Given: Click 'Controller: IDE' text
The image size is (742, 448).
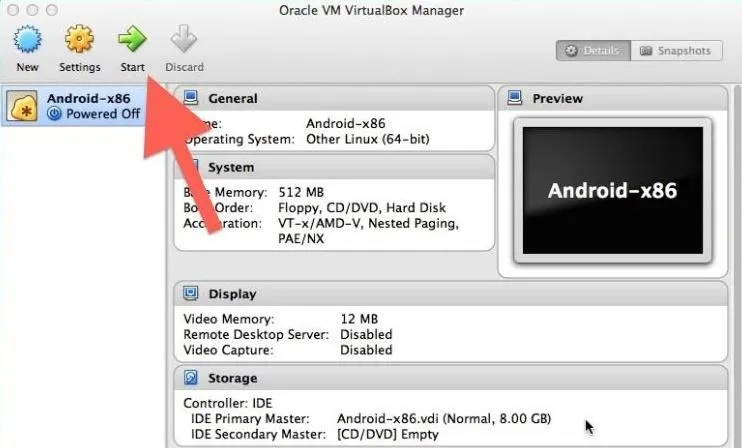Looking at the screenshot, I should coord(228,403).
